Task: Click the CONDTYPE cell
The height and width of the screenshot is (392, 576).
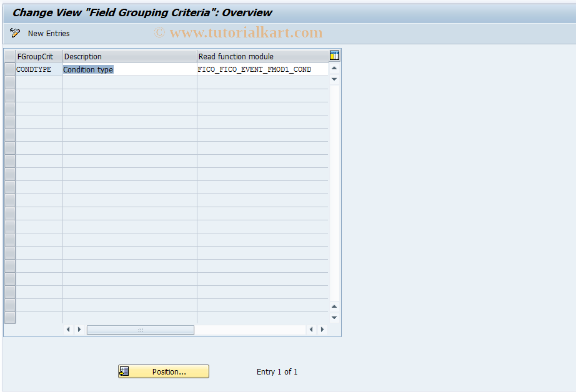Action: (39, 69)
